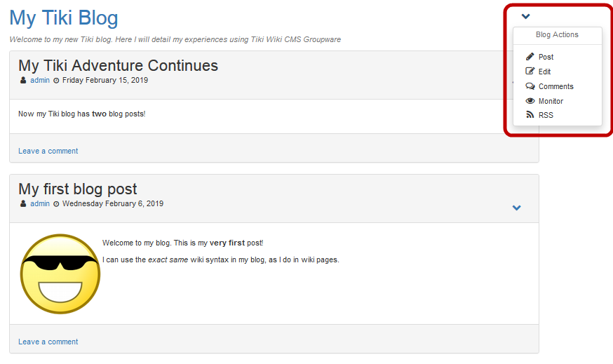The image size is (613, 364).
Task: Open Comments from Blog Actions menu
Action: coord(555,86)
